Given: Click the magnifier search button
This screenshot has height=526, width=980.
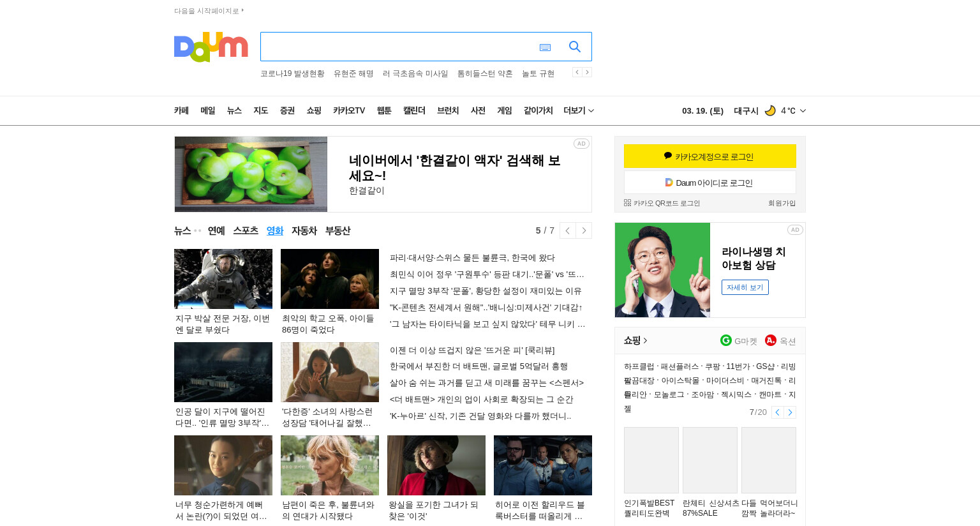Looking at the screenshot, I should click(x=575, y=47).
